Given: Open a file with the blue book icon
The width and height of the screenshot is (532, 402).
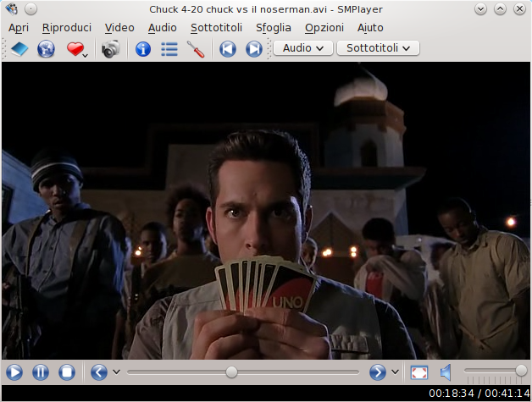Looking at the screenshot, I should click(19, 49).
